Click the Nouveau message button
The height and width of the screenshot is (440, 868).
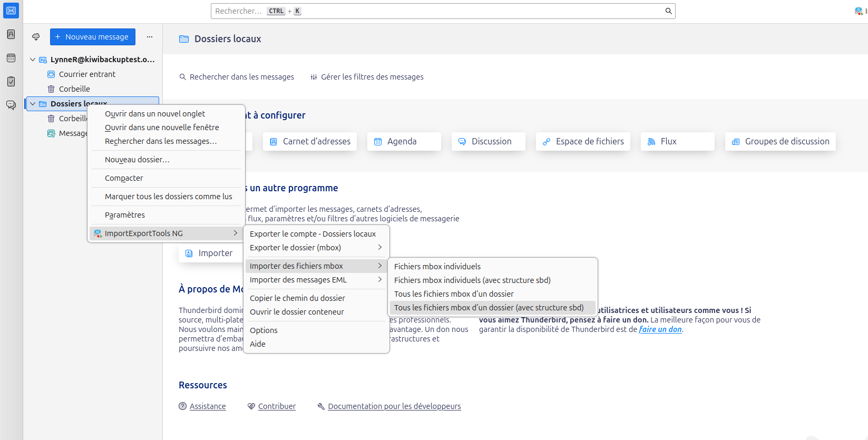pyautogui.click(x=93, y=37)
